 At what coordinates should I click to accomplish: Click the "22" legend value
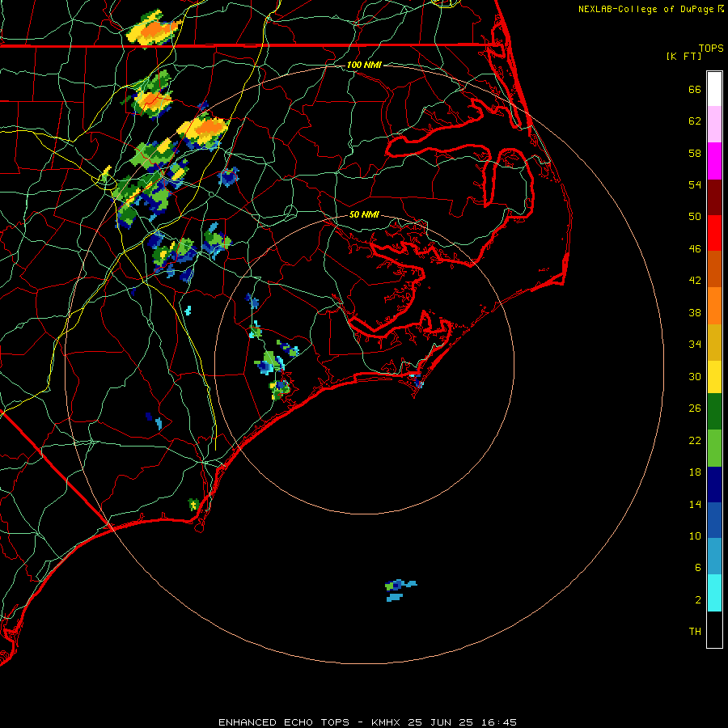(695, 440)
